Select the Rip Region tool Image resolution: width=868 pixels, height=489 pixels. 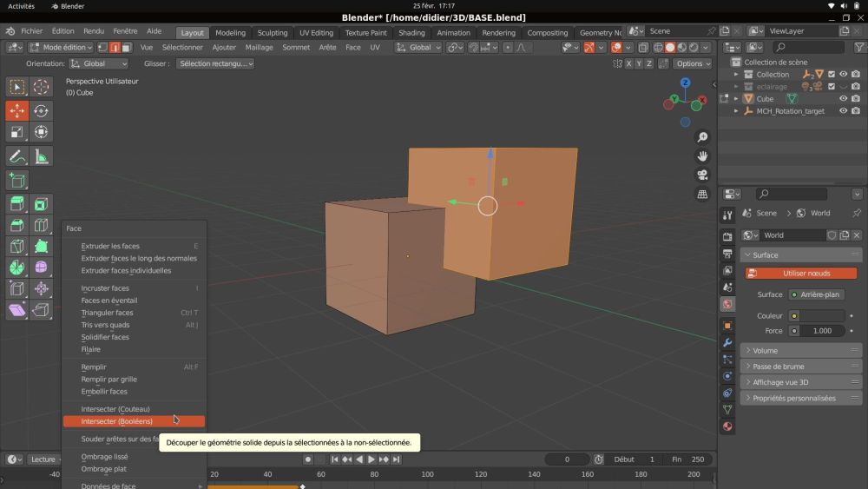click(x=41, y=310)
